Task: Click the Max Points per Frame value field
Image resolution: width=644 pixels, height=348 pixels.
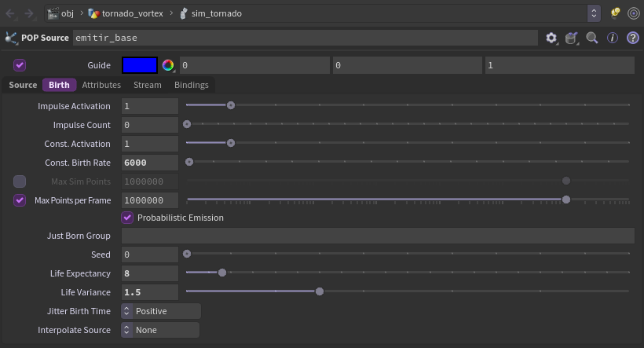Action: point(150,200)
